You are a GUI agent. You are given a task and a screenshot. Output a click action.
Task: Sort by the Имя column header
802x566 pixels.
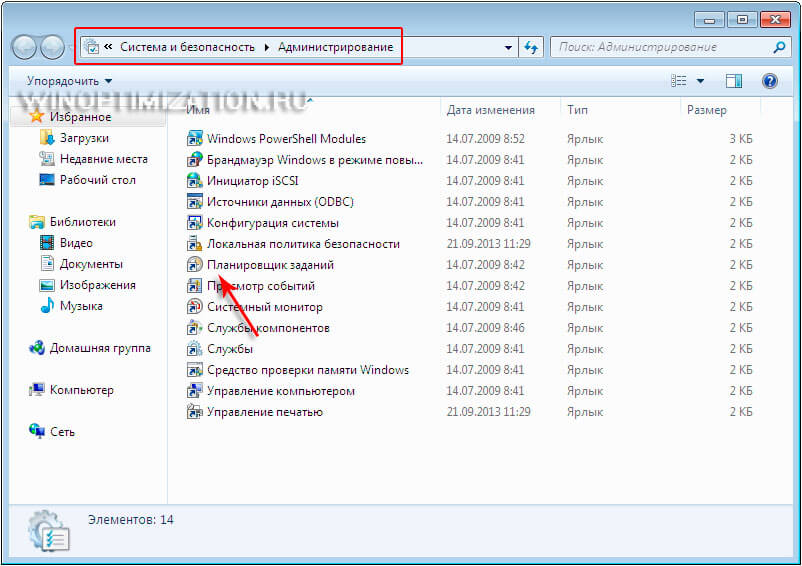(198, 110)
